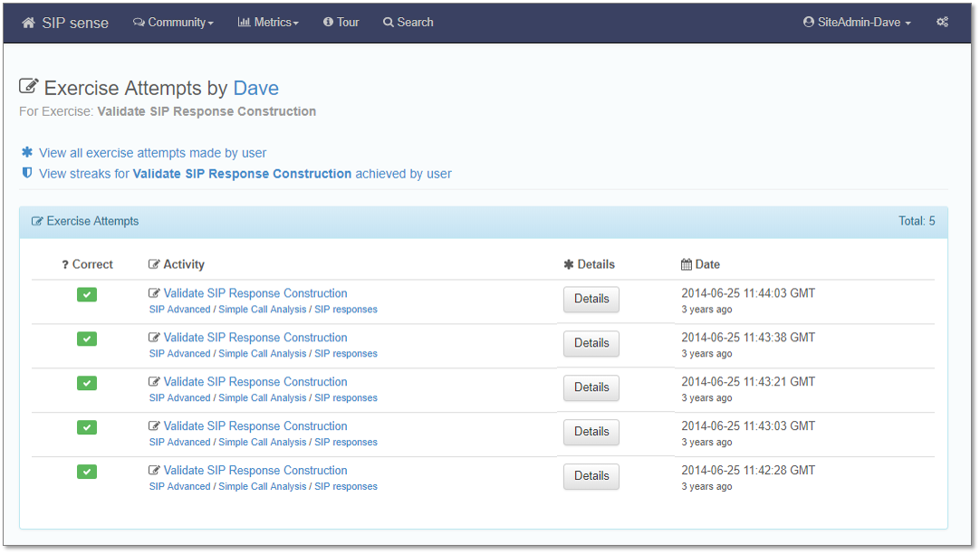The width and height of the screenshot is (980, 554).
Task: Click the asterisk icon beside View all attempts
Action: pos(27,152)
